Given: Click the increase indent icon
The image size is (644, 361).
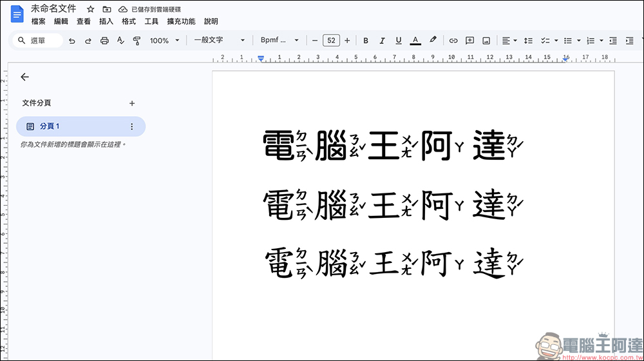Looking at the screenshot, I should click(629, 41).
